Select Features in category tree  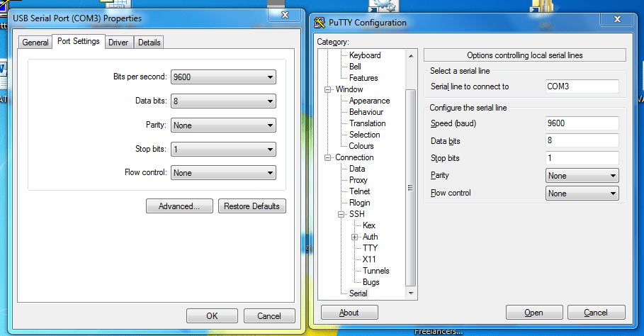pyautogui.click(x=363, y=78)
